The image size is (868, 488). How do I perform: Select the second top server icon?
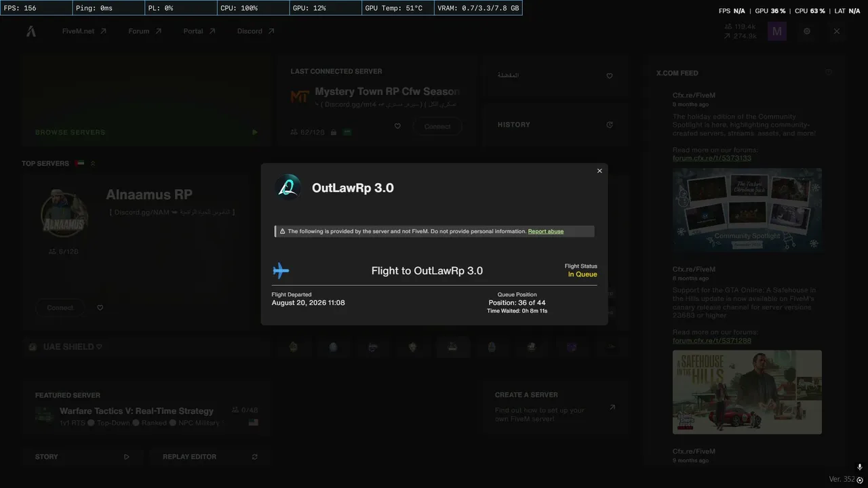[333, 347]
